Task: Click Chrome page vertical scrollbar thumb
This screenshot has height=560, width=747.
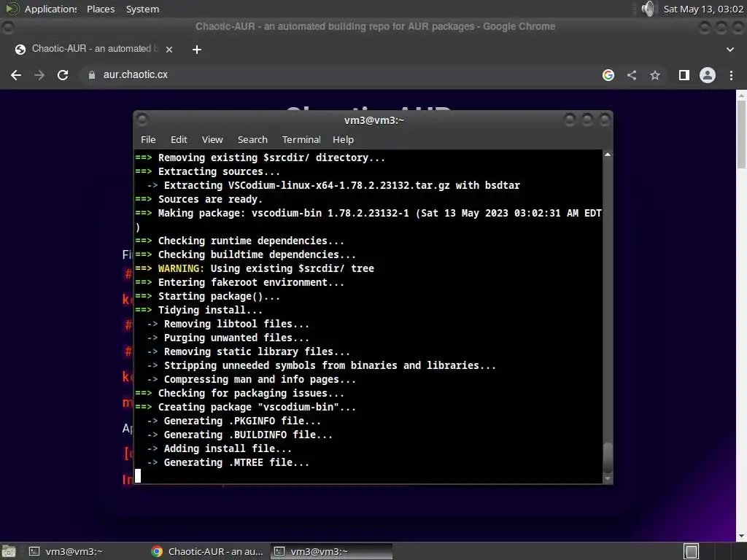Action: tap(741, 134)
